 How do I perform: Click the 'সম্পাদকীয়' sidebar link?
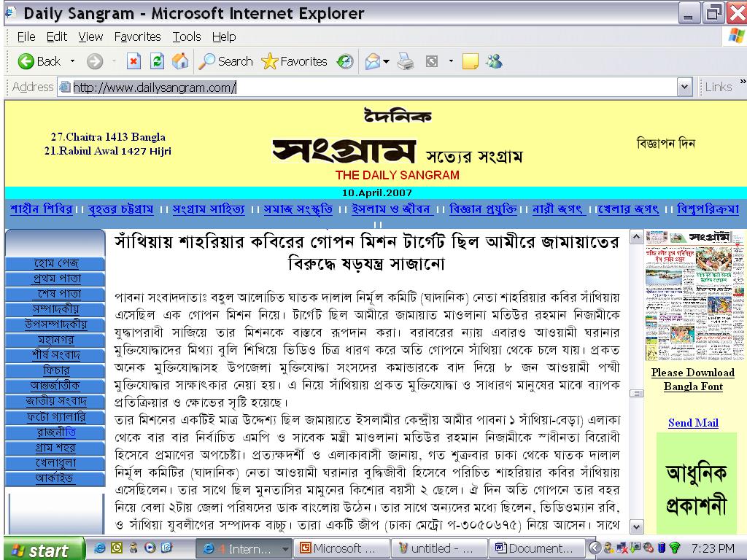pyautogui.click(x=55, y=309)
